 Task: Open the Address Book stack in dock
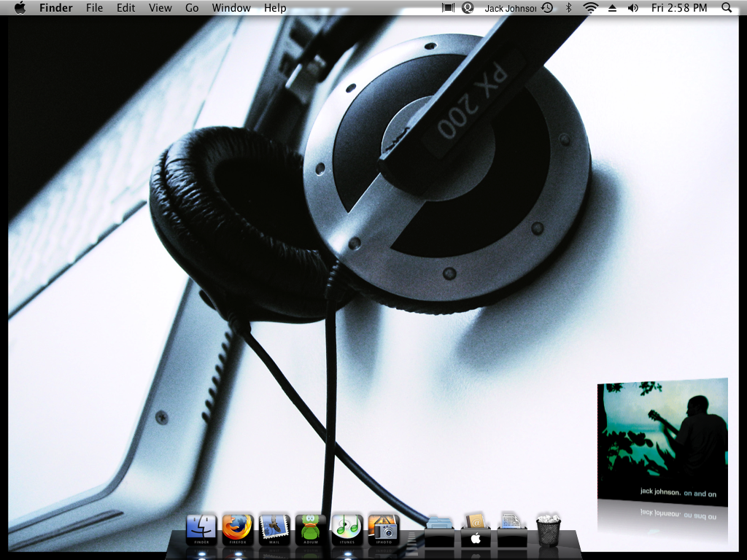tap(476, 529)
